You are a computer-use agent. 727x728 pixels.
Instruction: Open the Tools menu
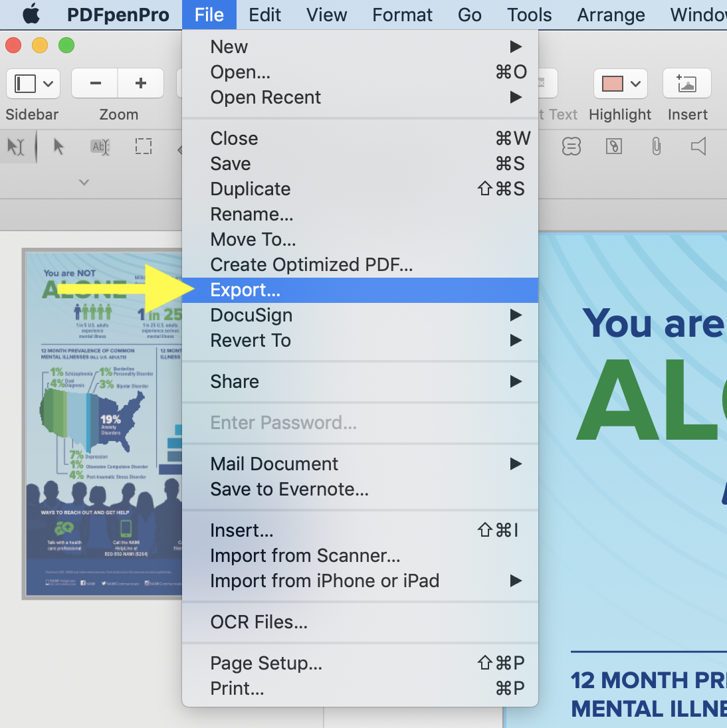[529, 15]
